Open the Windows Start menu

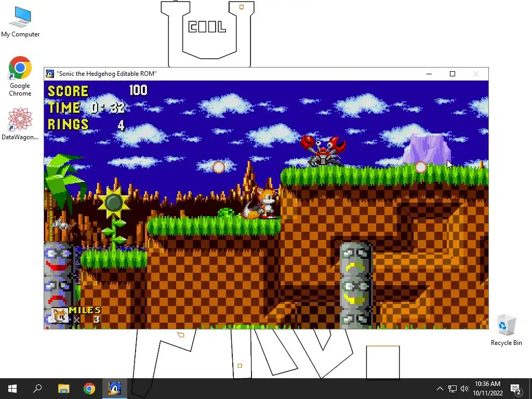click(x=12, y=389)
